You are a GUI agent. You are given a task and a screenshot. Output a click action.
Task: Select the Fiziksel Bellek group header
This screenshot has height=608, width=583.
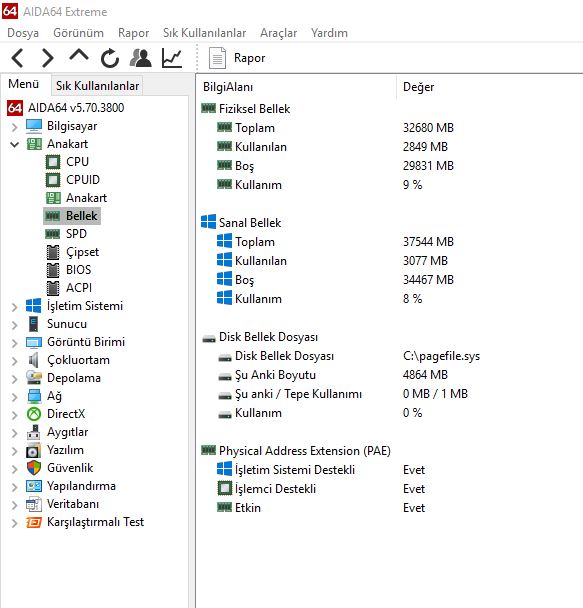tap(255, 109)
